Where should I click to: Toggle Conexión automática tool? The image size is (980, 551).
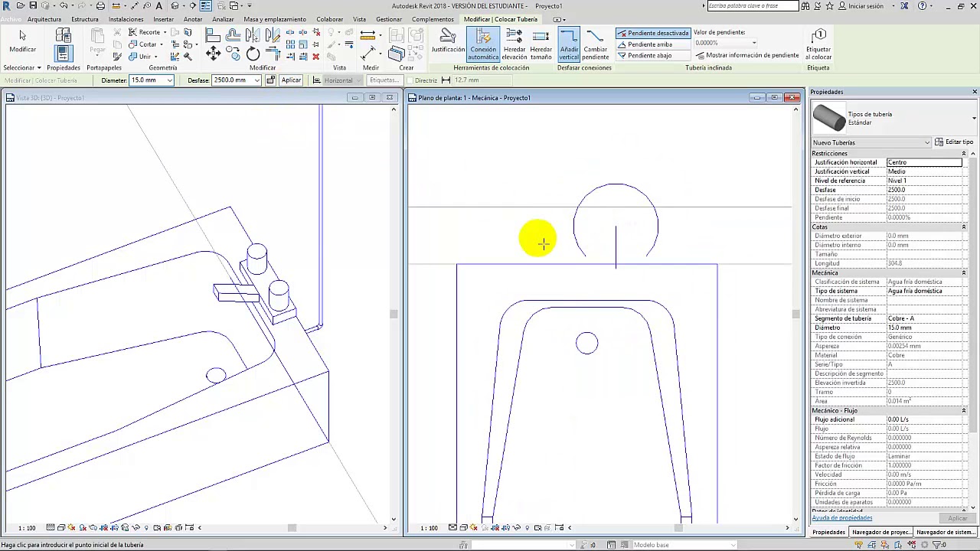(x=483, y=44)
